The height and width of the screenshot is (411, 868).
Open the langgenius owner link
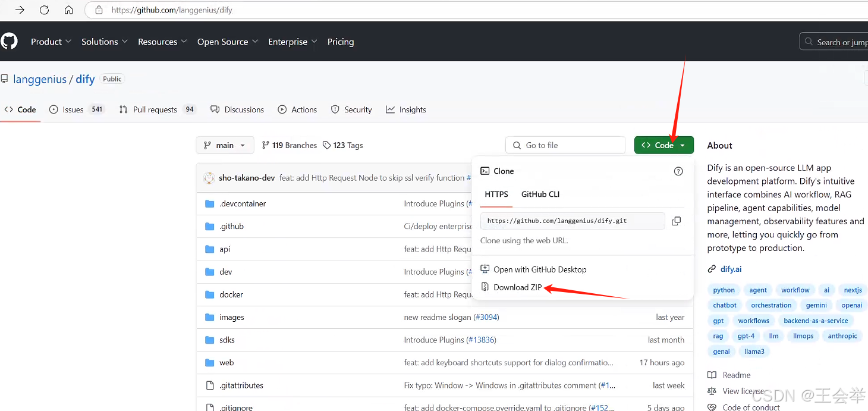point(40,79)
